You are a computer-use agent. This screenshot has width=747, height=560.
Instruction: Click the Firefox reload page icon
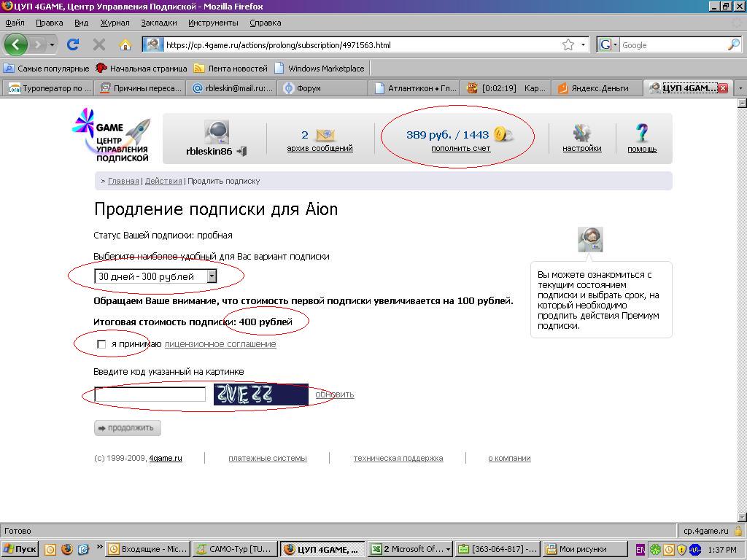pyautogui.click(x=73, y=44)
